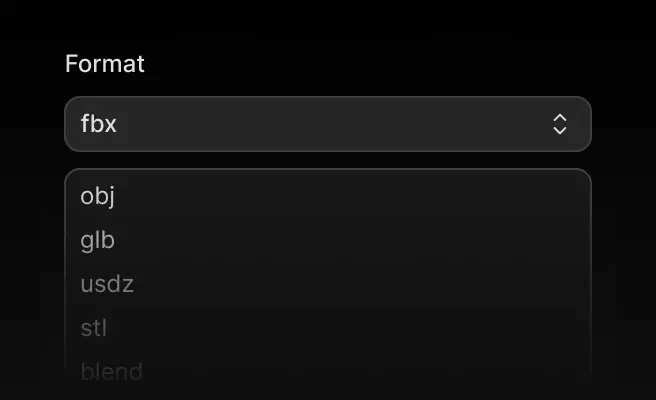Viewport: 656px width, 400px height.
Task: Click the currently selected fbx value
Action: (x=99, y=124)
